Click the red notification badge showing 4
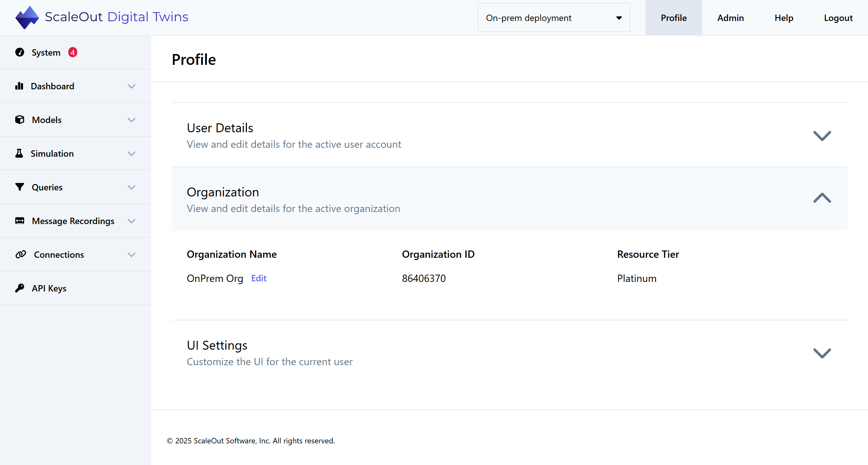 pyautogui.click(x=72, y=52)
